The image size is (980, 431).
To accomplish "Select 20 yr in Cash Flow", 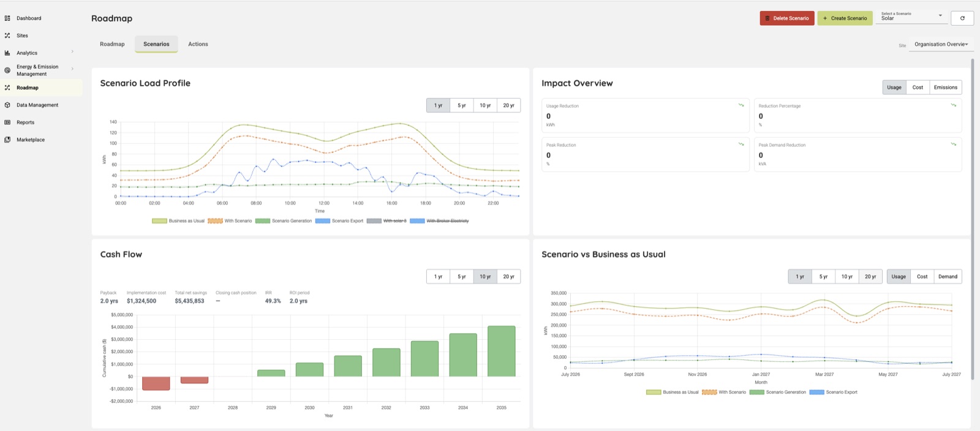I will [x=509, y=277].
